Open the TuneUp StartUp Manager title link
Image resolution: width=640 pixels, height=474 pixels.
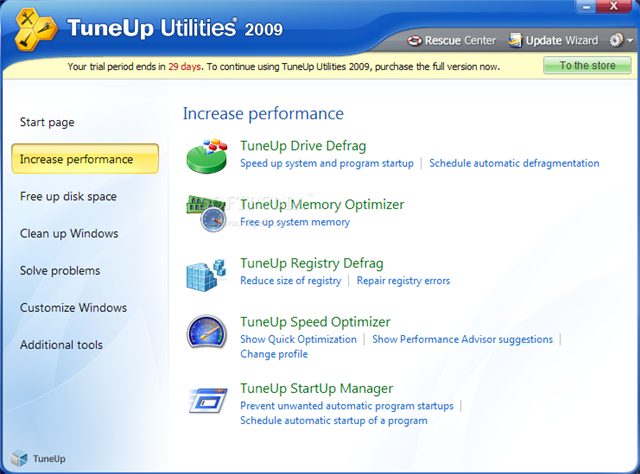click(x=316, y=388)
